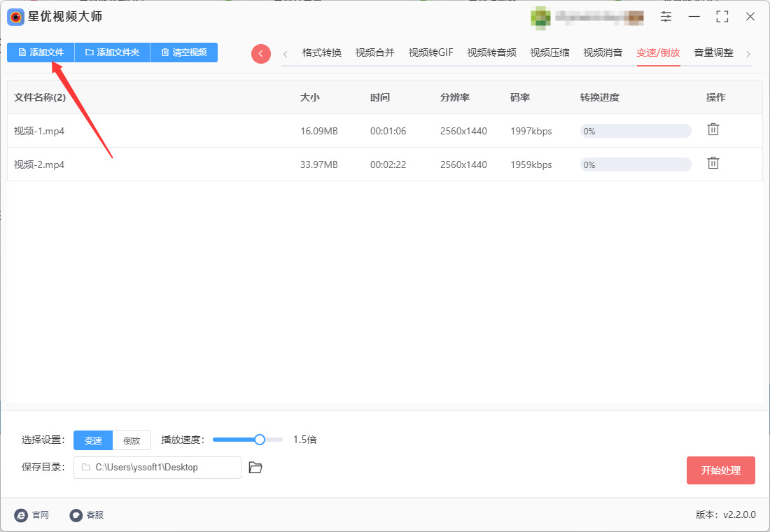Switch to the 格式转换 tab
Image resolution: width=770 pixels, height=532 pixels.
coord(322,52)
